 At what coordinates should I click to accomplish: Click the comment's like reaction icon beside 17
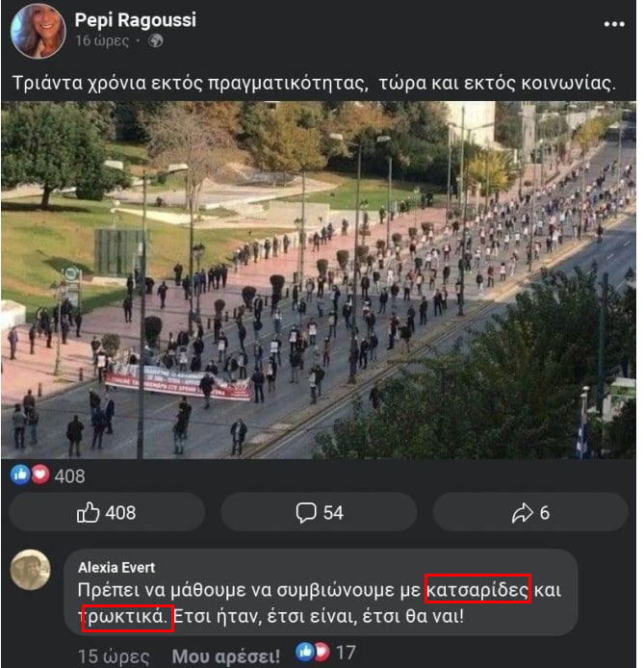[305, 652]
